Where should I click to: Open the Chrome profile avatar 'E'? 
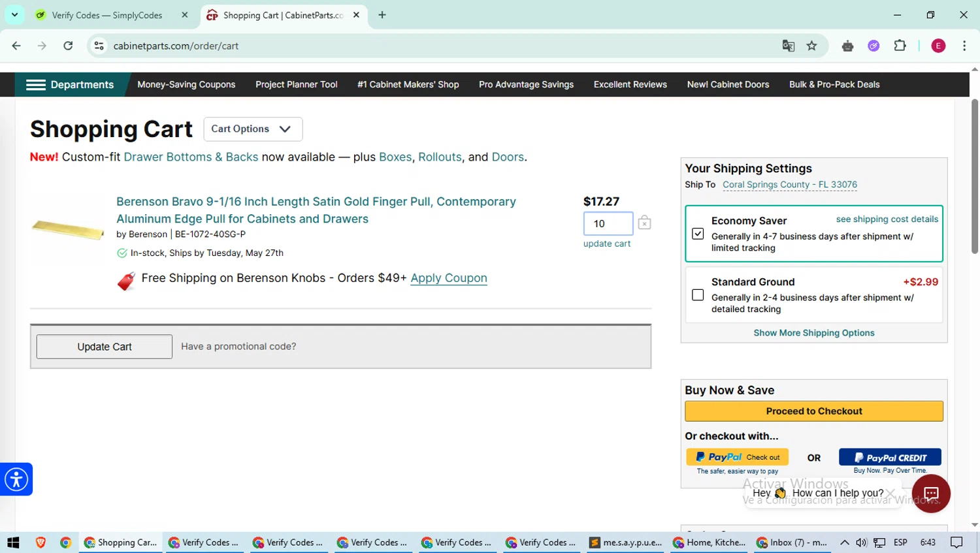click(x=938, y=46)
